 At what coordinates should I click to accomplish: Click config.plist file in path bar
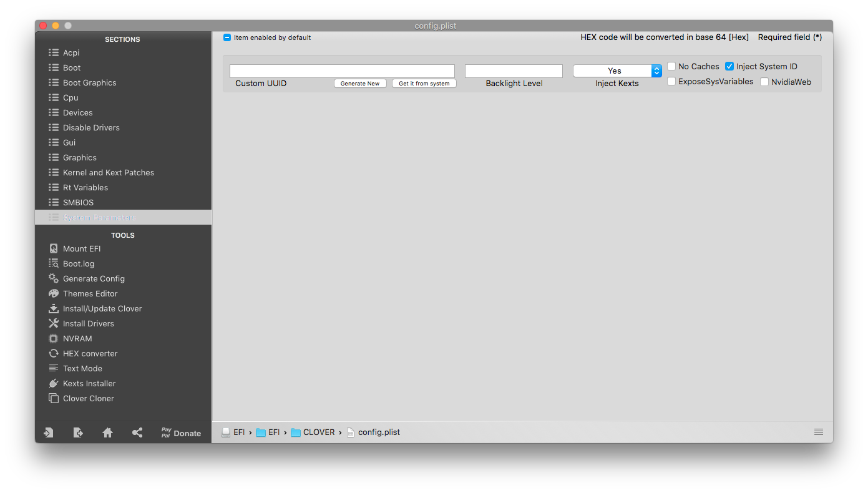pos(373,432)
